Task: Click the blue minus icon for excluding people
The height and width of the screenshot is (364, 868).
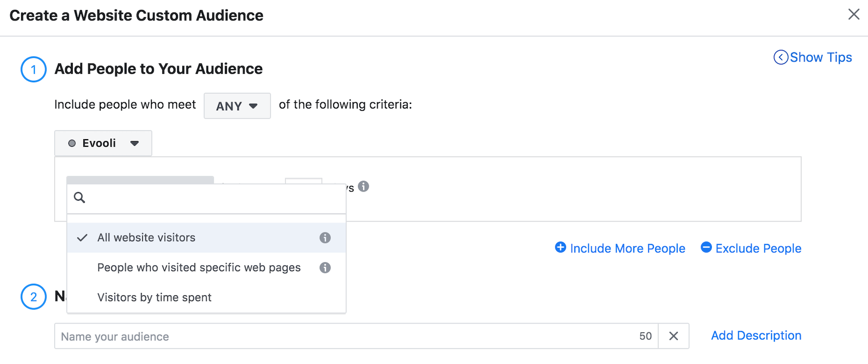Action: (706, 247)
